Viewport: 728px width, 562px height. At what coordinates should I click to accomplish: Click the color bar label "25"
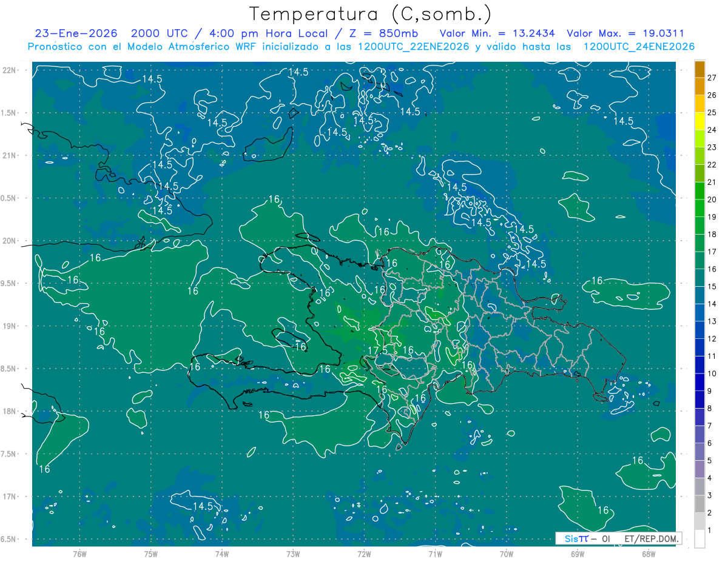pyautogui.click(x=712, y=112)
